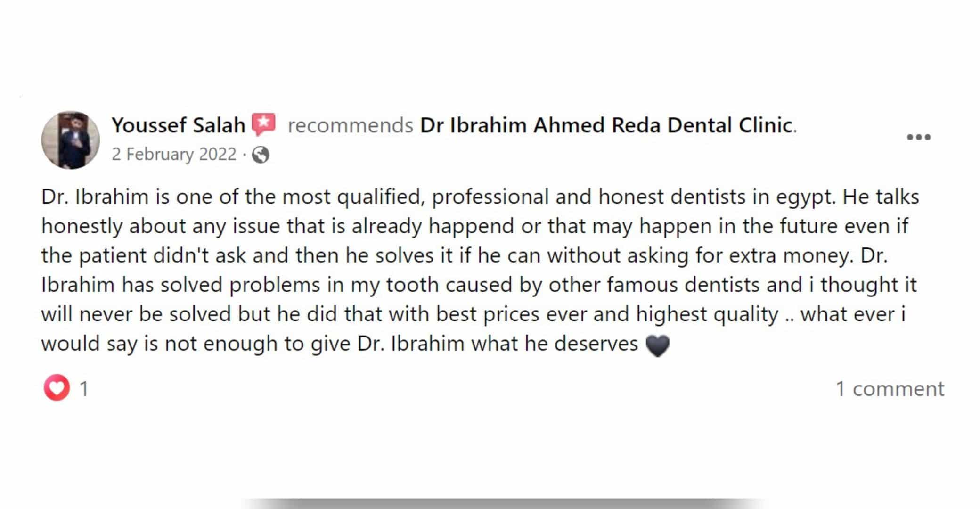Visit Dr Ibrahim Ahmed Reda Dental Clinic page
Image resolution: width=980 pixels, height=509 pixels.
(606, 125)
